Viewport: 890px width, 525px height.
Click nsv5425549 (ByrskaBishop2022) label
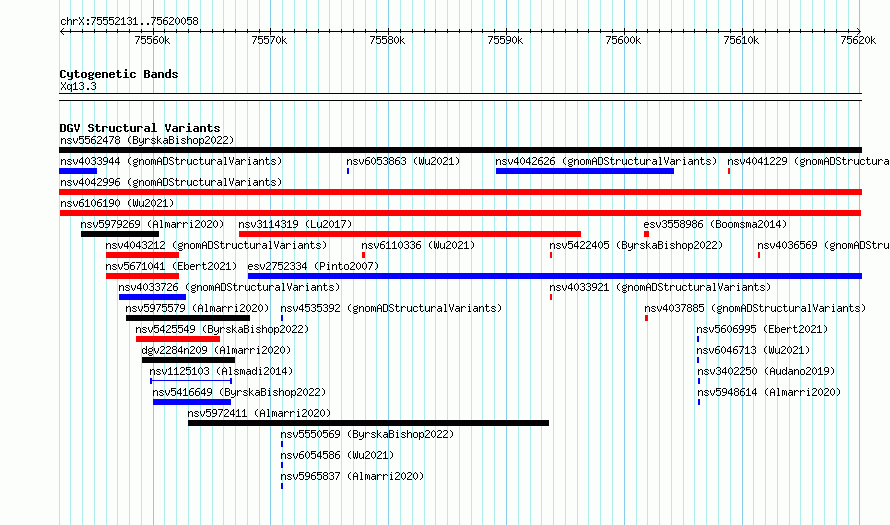click(222, 329)
